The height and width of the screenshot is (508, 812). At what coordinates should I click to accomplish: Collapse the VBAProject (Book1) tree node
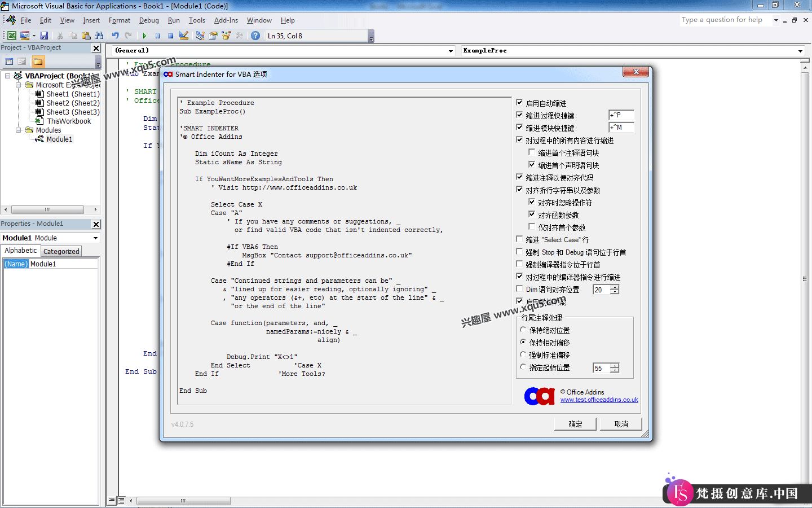[x=7, y=76]
